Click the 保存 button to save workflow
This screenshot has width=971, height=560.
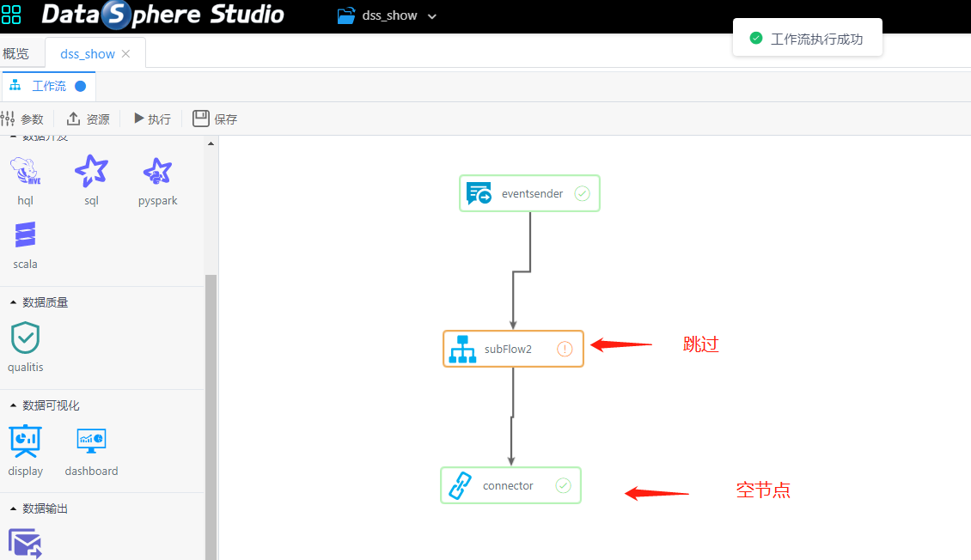click(x=215, y=119)
